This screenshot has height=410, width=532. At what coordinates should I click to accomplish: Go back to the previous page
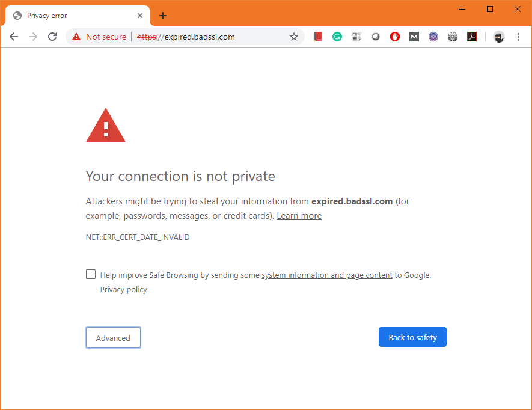(14, 37)
